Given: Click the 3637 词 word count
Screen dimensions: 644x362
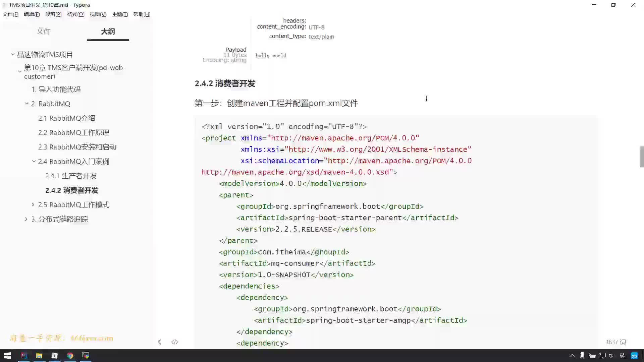Looking at the screenshot, I should pyautogui.click(x=615, y=342).
